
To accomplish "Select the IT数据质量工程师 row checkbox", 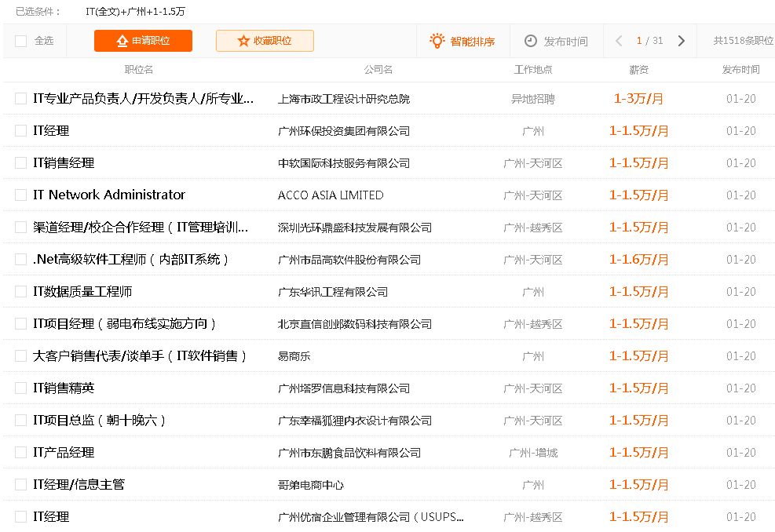I will point(20,291).
